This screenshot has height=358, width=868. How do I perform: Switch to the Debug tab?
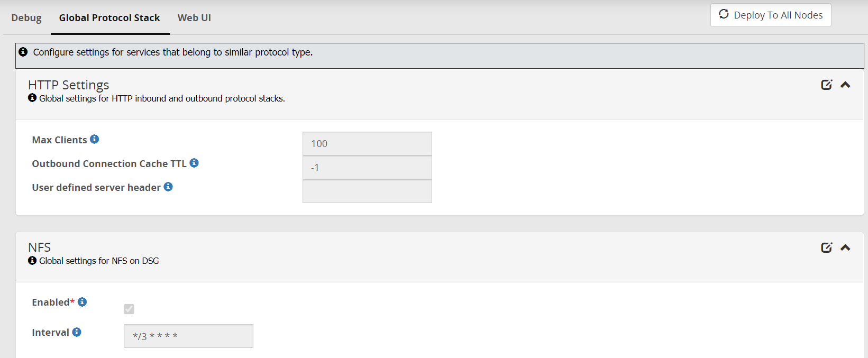[x=26, y=18]
